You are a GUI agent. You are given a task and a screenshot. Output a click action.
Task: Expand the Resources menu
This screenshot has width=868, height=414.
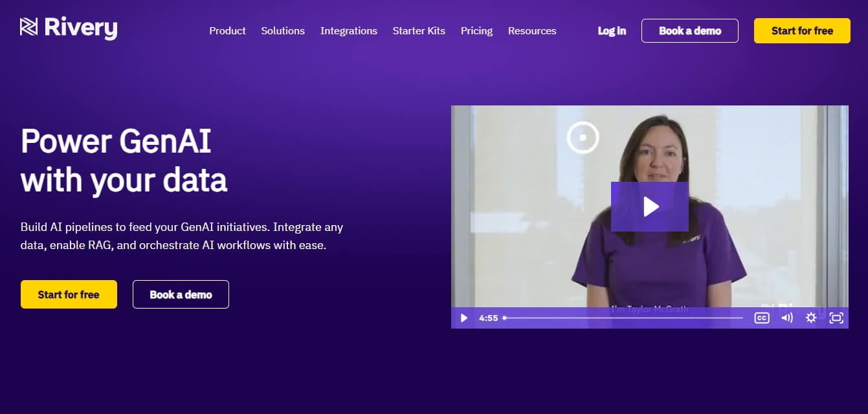pyautogui.click(x=532, y=30)
